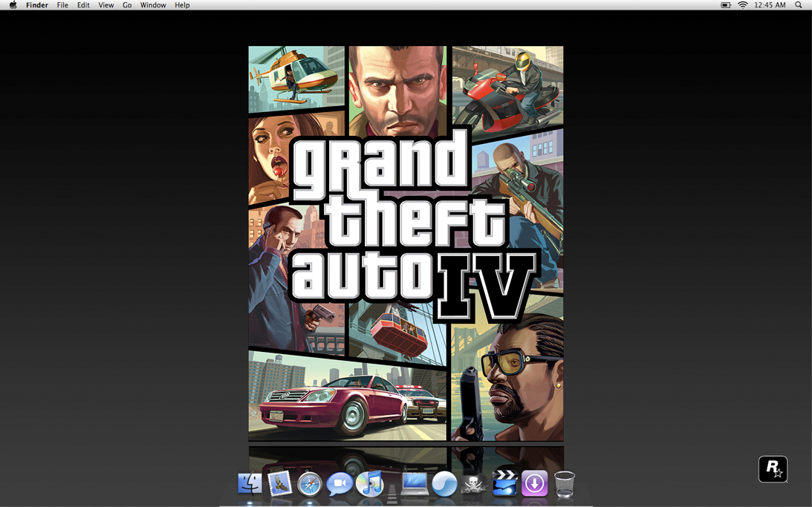812x507 pixels.
Task: Open Safari compass icon in Dock
Action: click(310, 484)
